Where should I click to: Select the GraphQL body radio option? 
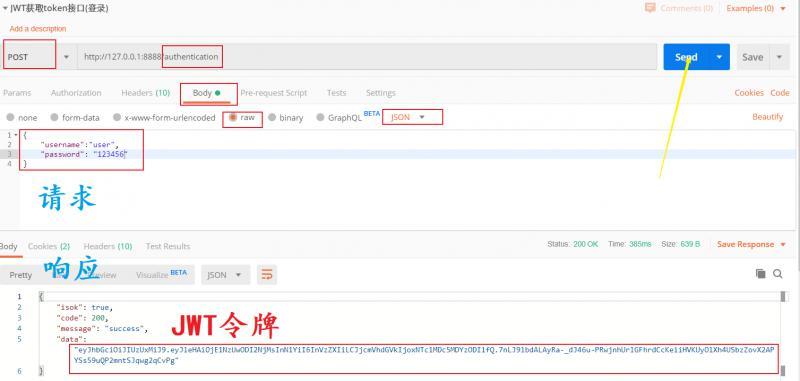(x=320, y=118)
